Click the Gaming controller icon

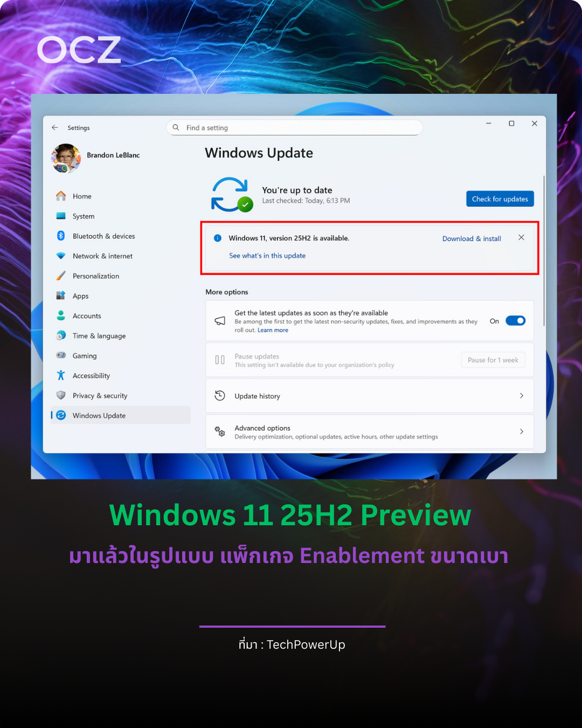pyautogui.click(x=61, y=355)
